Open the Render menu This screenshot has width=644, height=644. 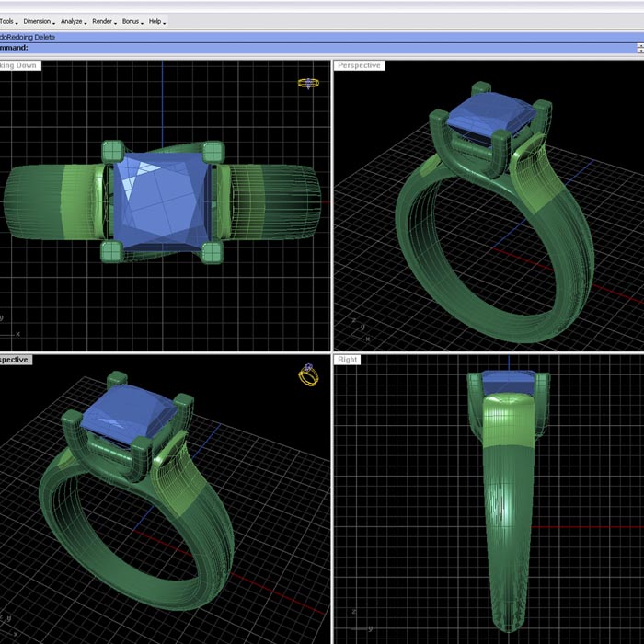[104, 21]
